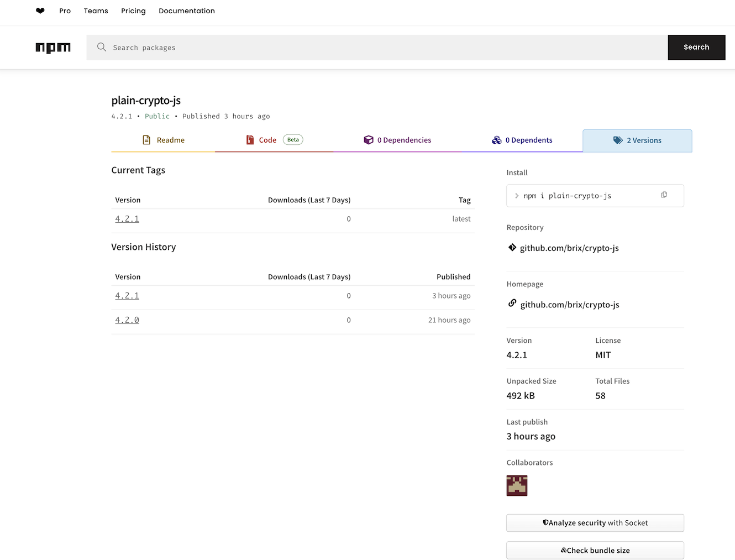Image resolution: width=735 pixels, height=560 pixels.
Task: Click the "MIT" license value
Action: tap(603, 355)
